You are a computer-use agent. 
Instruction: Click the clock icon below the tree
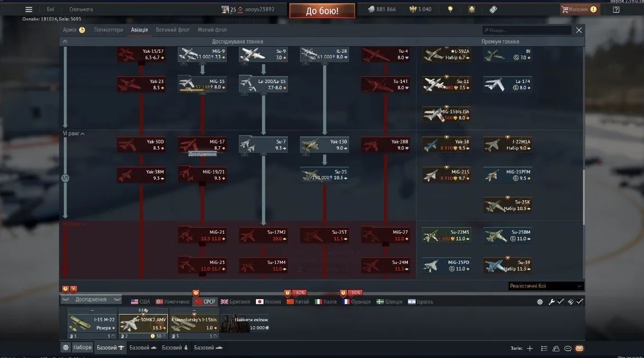tap(66, 289)
